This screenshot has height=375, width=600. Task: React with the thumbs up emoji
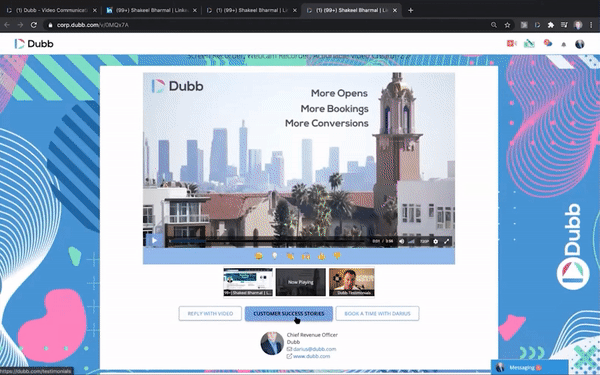point(321,256)
